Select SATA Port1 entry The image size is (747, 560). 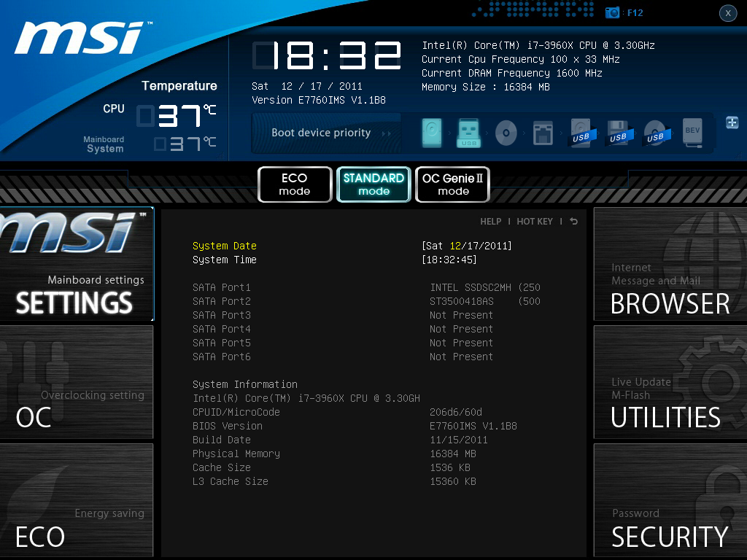[x=367, y=287]
